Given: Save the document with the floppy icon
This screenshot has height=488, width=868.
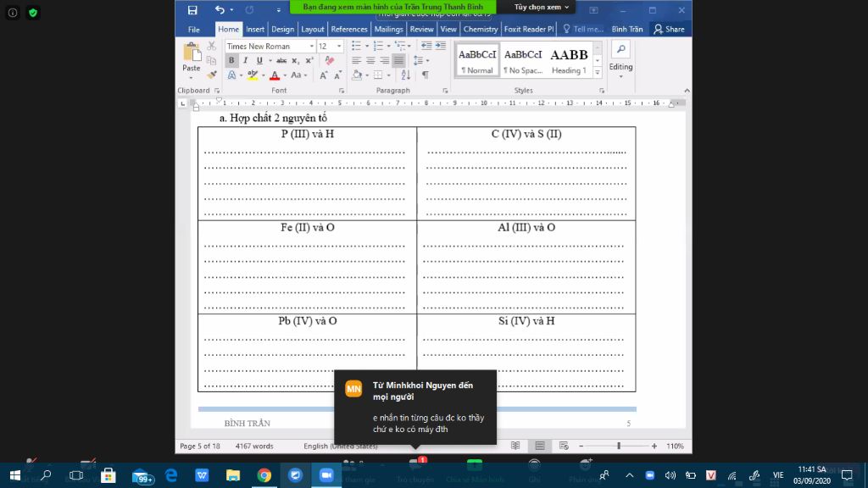Looking at the screenshot, I should [192, 10].
